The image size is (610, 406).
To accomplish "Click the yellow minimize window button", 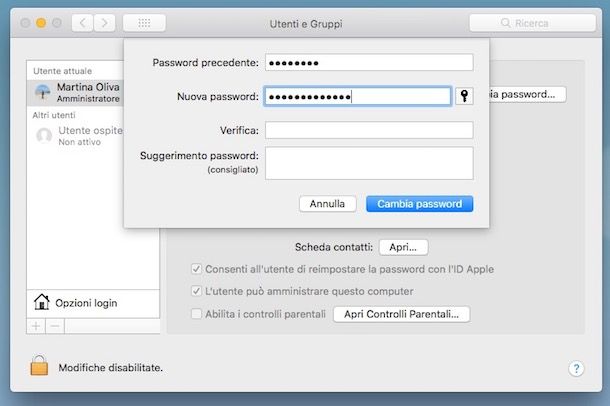I will pos(41,23).
